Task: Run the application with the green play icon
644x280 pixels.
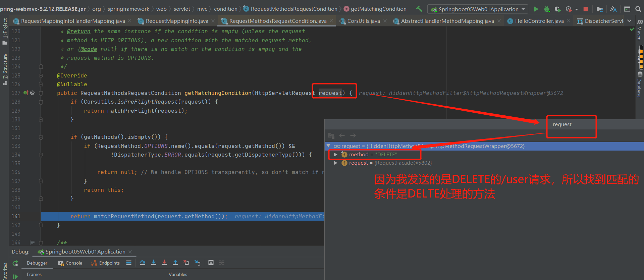Action: click(536, 9)
